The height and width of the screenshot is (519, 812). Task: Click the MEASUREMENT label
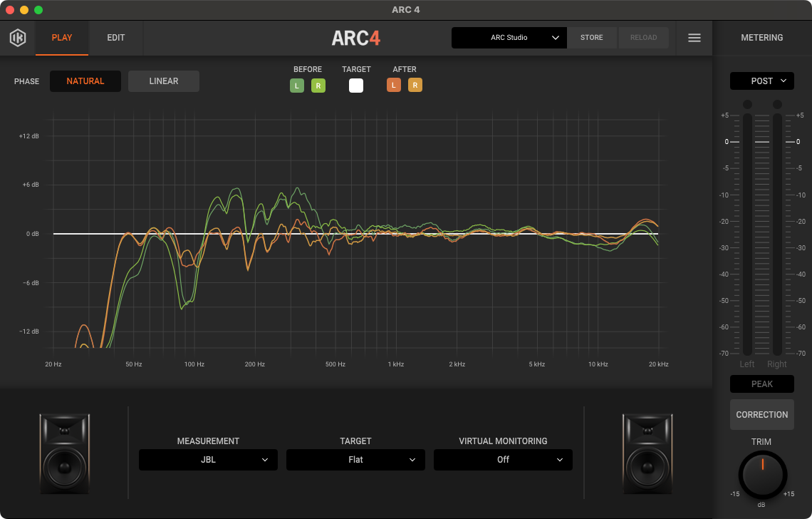pos(208,441)
